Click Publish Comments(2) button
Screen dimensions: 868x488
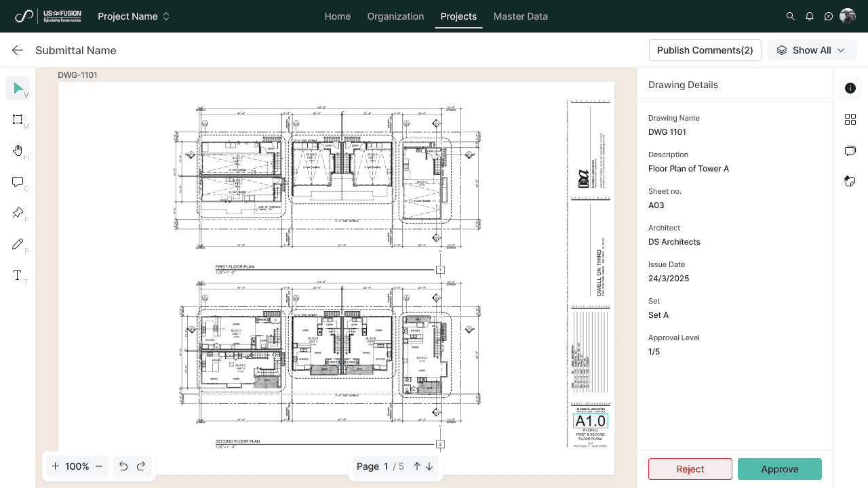point(705,50)
